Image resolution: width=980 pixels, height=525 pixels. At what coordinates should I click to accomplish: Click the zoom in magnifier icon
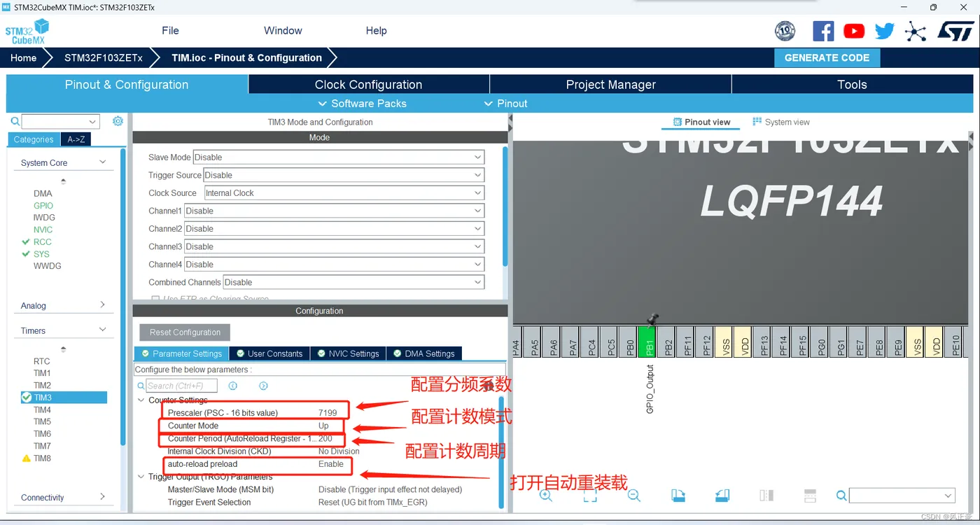(x=546, y=495)
